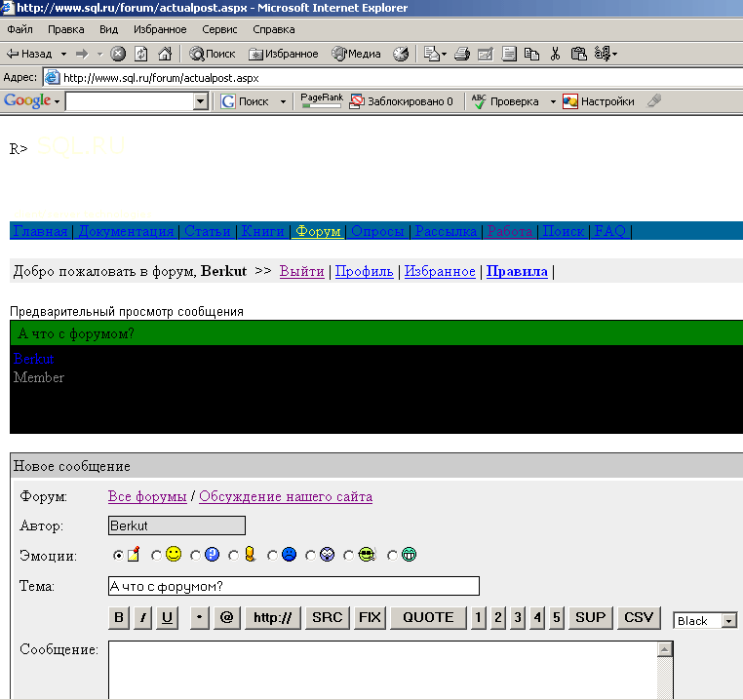Click the Cut scissors icon
The image size is (743, 700).
click(x=555, y=54)
